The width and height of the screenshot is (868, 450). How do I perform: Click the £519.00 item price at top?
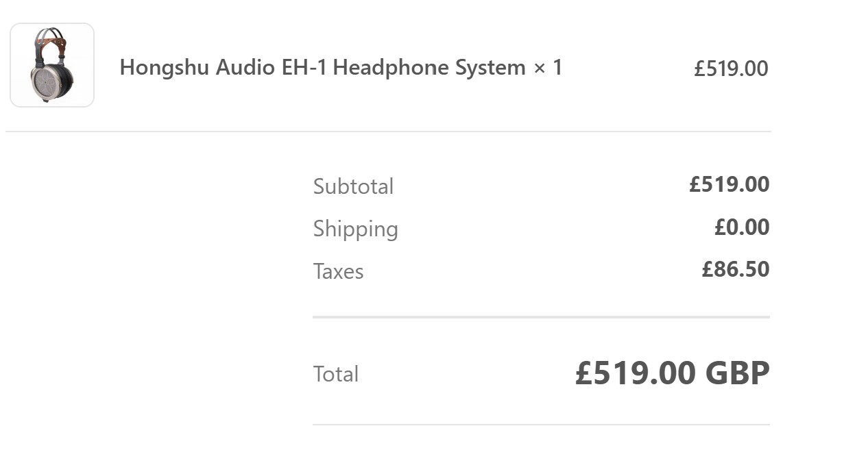click(x=731, y=68)
